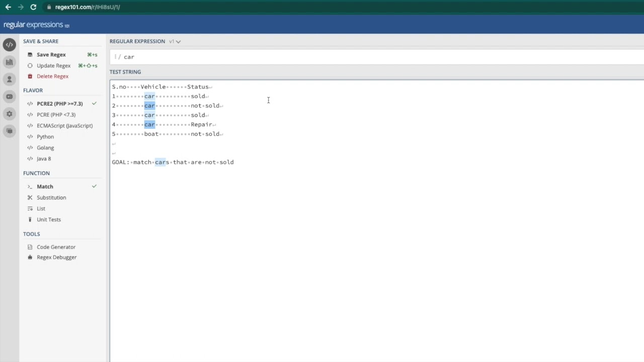This screenshot has width=644, height=362.
Task: Click the 'GOAL:' text in test string
Action: point(121,162)
